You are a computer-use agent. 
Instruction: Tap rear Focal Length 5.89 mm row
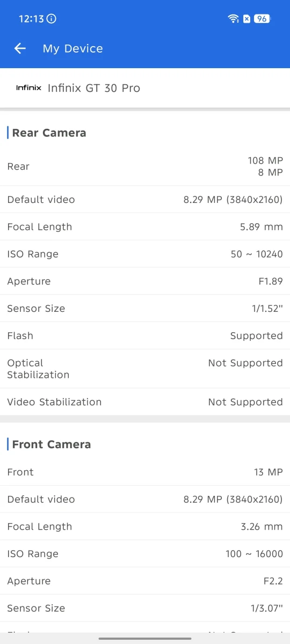[145, 227]
